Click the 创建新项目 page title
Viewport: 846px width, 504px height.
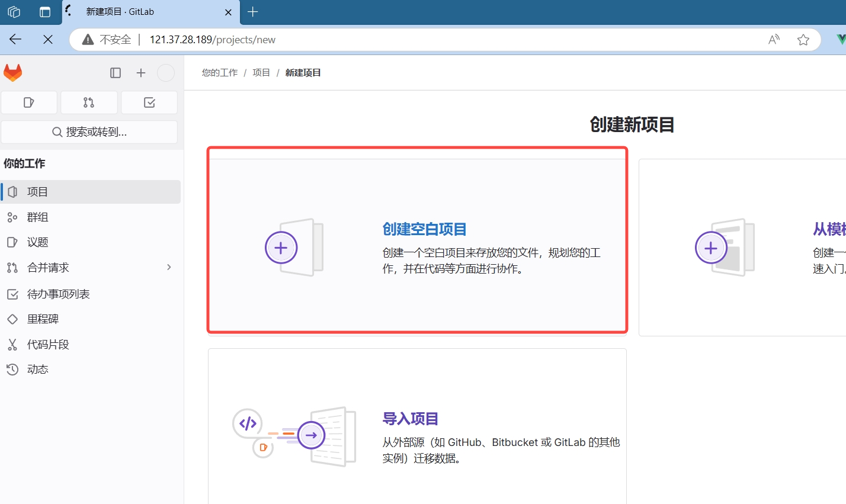[x=632, y=125]
